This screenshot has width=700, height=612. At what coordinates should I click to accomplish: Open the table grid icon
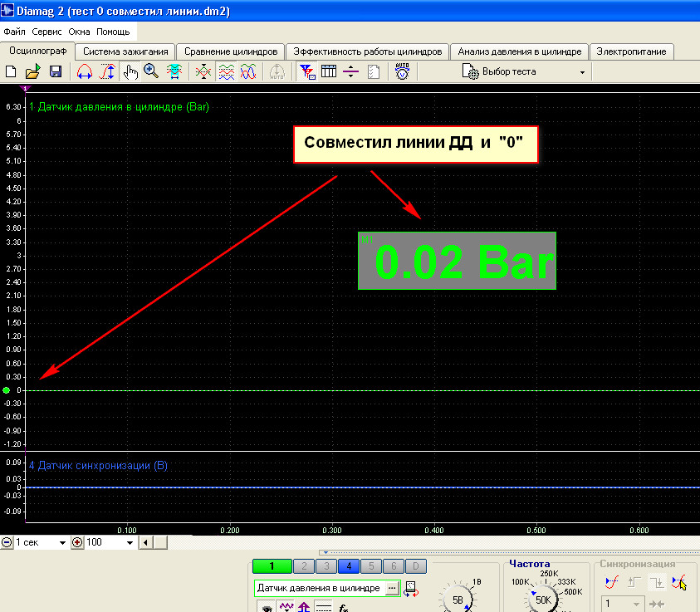click(x=329, y=71)
